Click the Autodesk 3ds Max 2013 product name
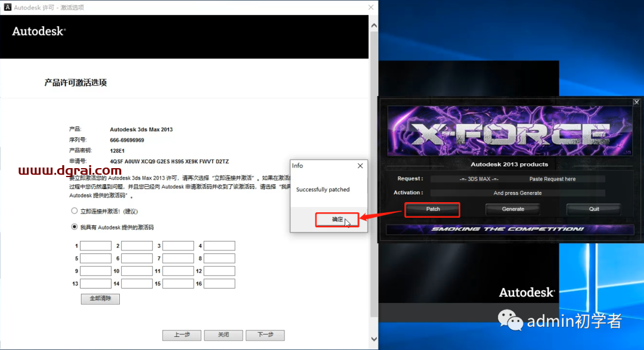This screenshot has width=644, height=350. 141,129
